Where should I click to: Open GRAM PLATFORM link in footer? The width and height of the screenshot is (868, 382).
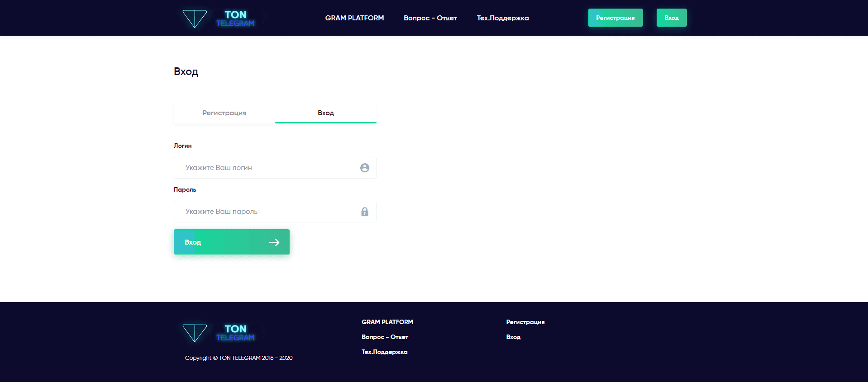(x=387, y=322)
